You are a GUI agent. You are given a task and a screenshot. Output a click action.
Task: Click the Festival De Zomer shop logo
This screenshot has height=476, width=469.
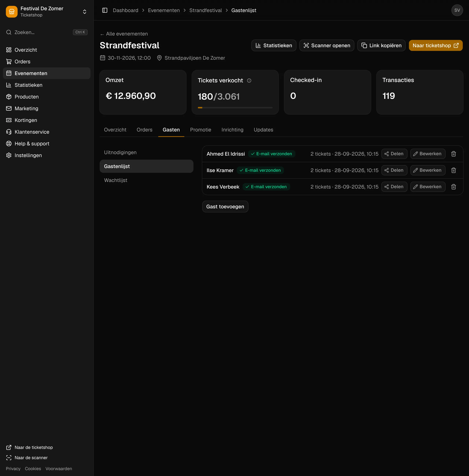click(x=12, y=12)
